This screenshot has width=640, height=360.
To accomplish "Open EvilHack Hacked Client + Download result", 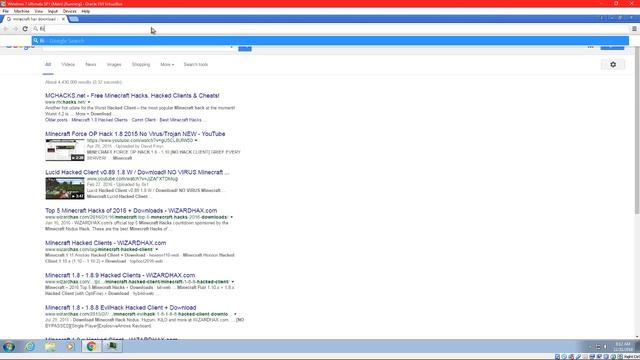I will pos(121,307).
